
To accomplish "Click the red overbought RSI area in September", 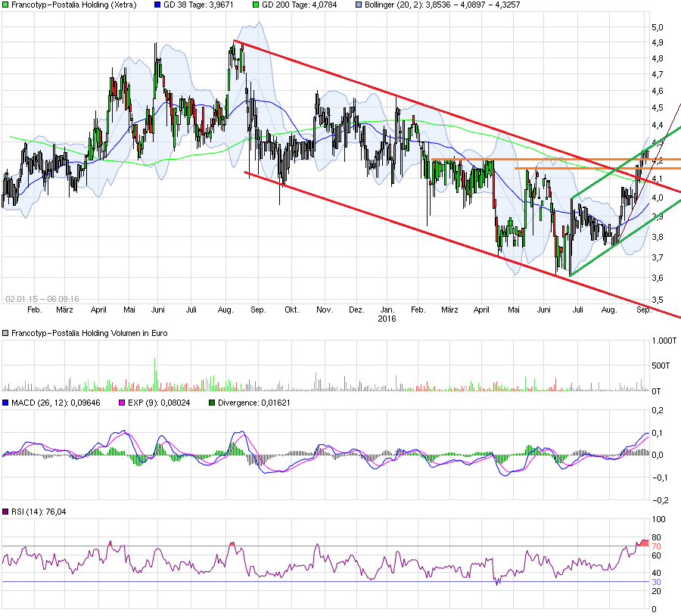I will (x=643, y=543).
